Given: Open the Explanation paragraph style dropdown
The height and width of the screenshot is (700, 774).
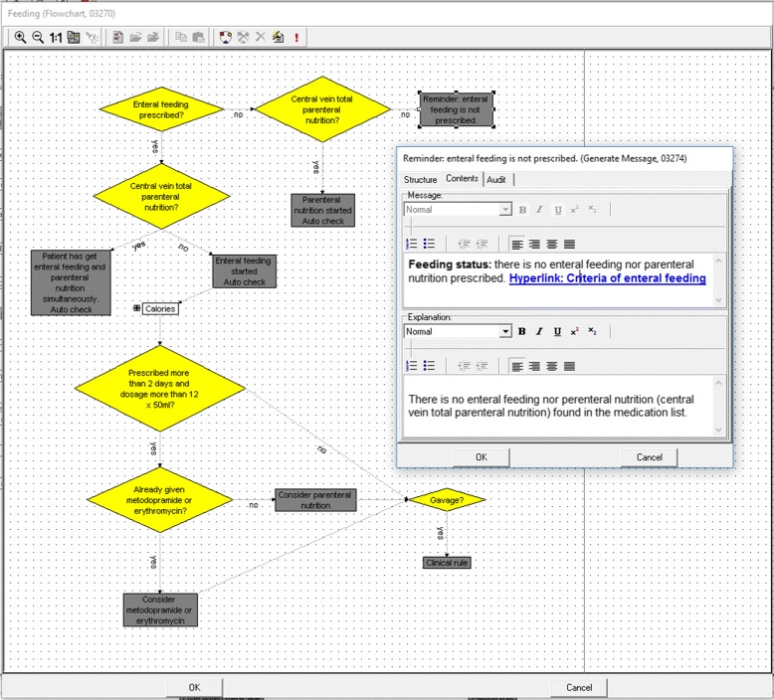Looking at the screenshot, I should tap(505, 331).
